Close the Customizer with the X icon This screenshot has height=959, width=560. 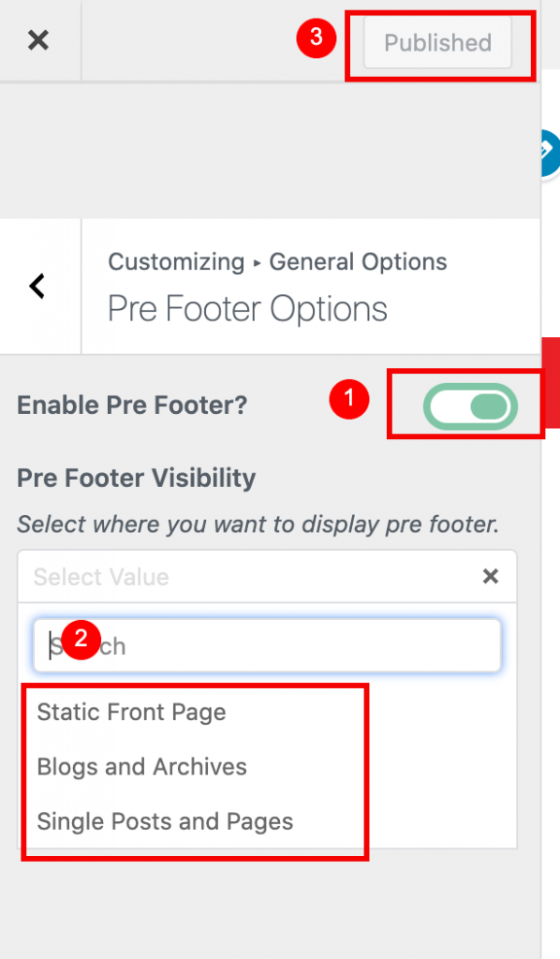click(37, 40)
